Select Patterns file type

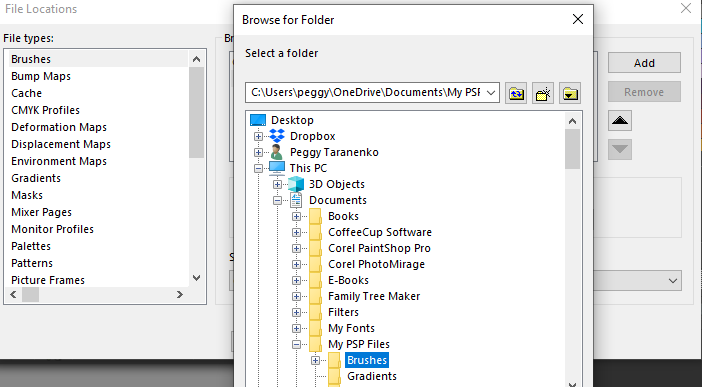point(32,263)
